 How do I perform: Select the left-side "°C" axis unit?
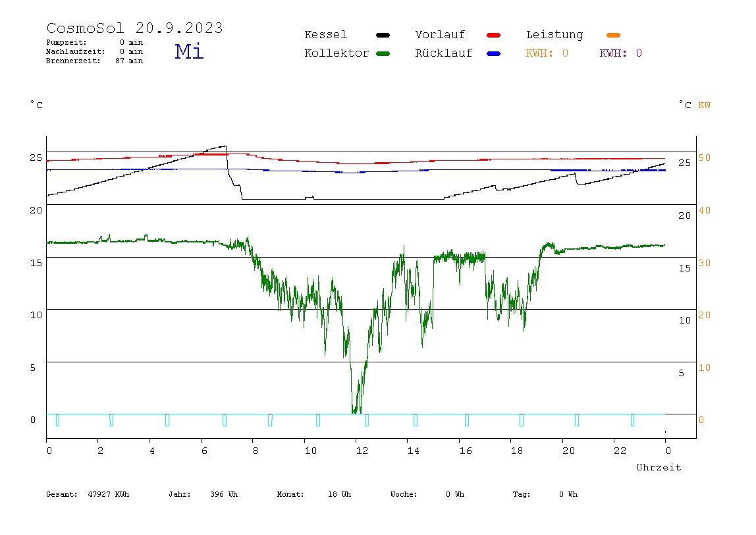pyautogui.click(x=36, y=105)
